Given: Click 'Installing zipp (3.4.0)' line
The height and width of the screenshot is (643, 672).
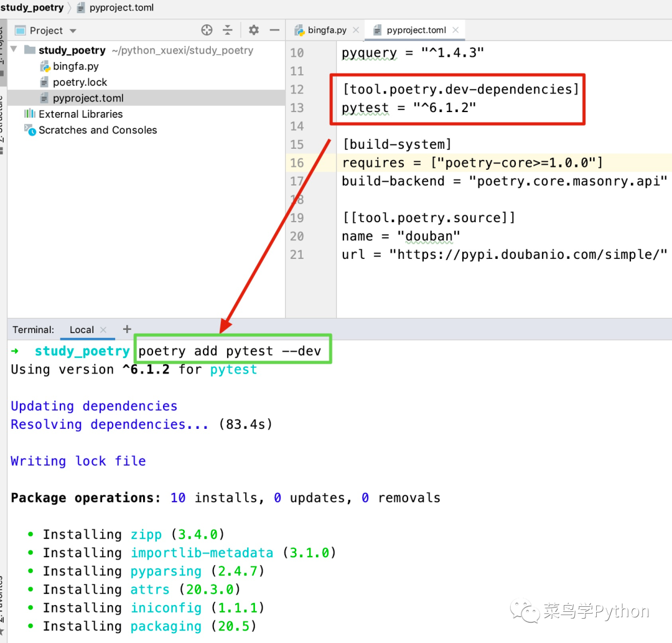Looking at the screenshot, I should (x=134, y=535).
